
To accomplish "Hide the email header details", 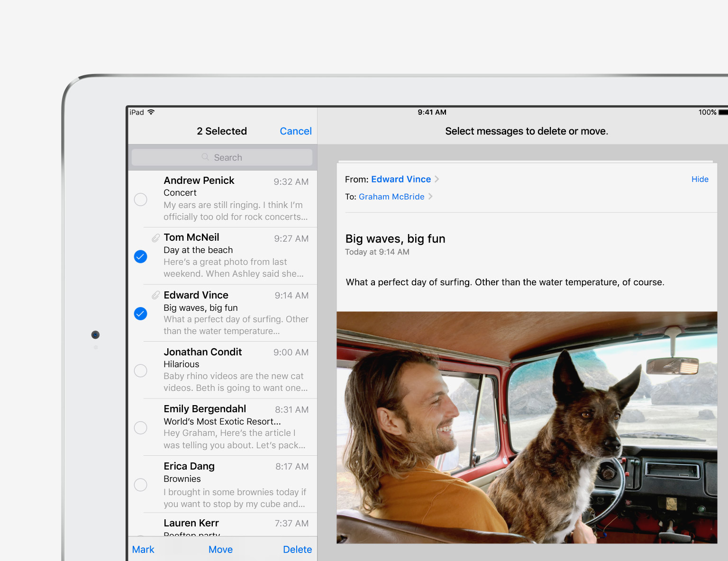I will tap(700, 179).
